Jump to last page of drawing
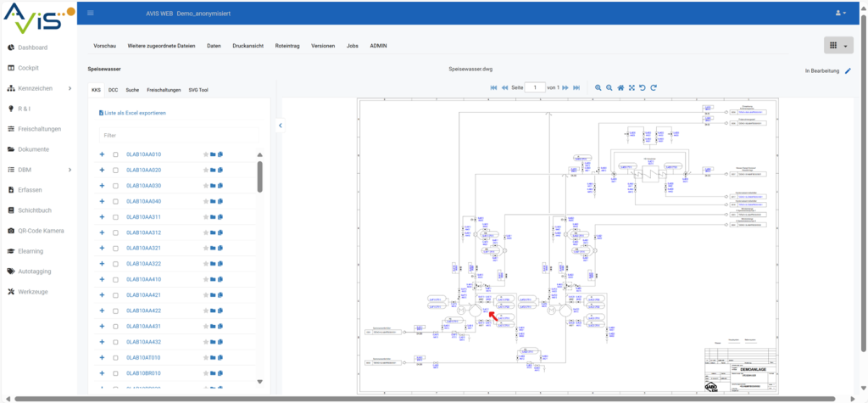 tap(576, 87)
